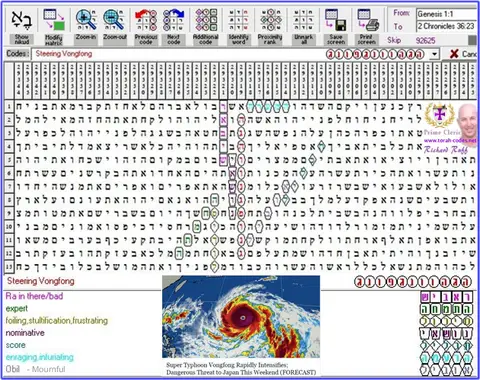480x380 pixels.
Task: Click the red circled Hebrew code below matrix
Action: pyautogui.click(x=413, y=282)
